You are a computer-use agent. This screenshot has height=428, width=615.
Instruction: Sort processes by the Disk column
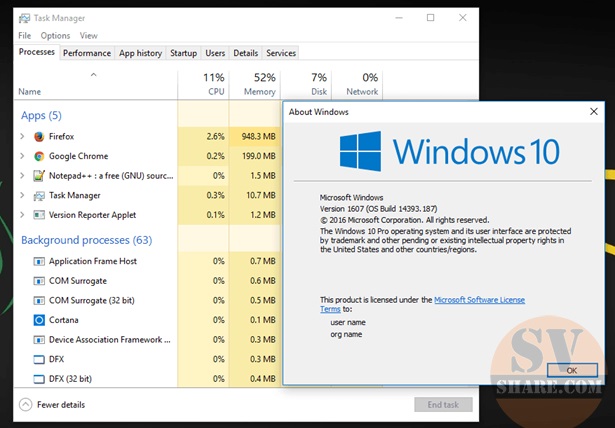(306, 84)
